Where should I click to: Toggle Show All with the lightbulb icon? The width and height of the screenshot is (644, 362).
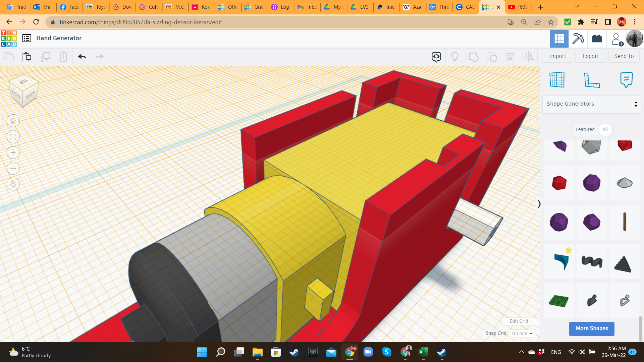coord(455,57)
